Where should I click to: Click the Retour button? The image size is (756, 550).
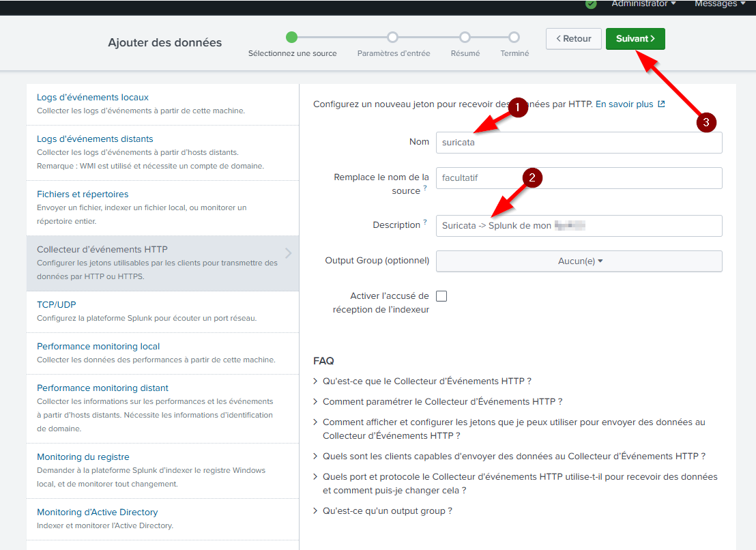573,39
